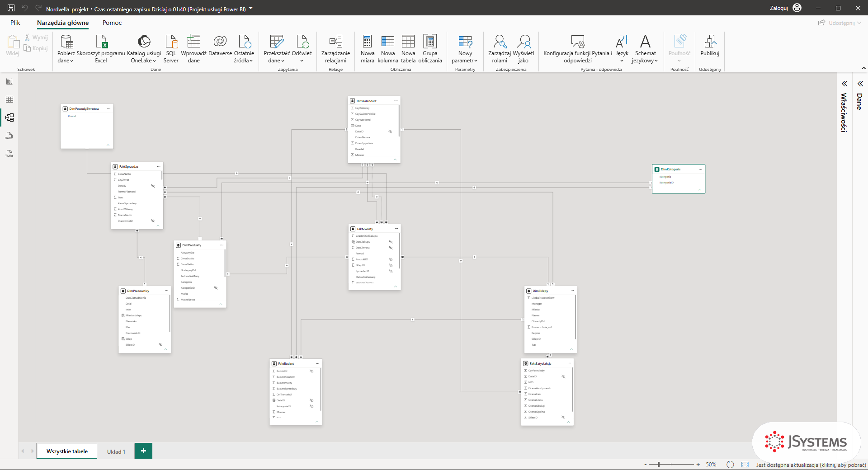The image size is (868, 470).
Task: Expand the Dane data pane
Action: 860,84
